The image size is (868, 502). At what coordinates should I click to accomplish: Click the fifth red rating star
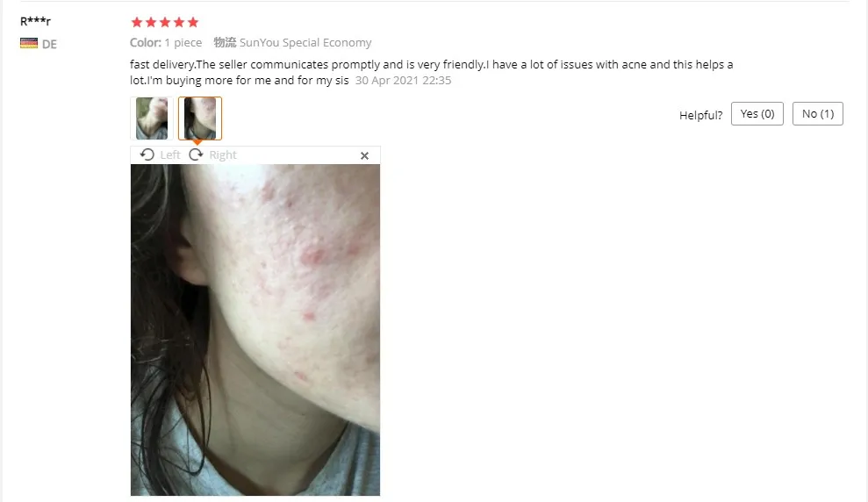pos(192,22)
